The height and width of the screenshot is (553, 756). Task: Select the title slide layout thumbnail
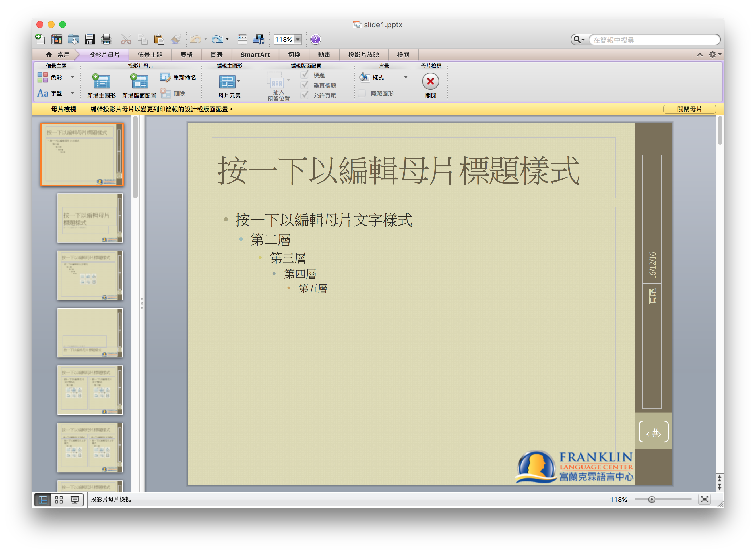[90, 218]
